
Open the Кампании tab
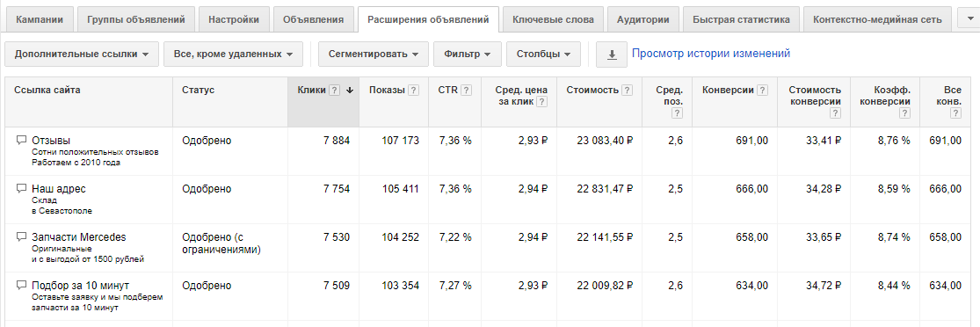(x=40, y=19)
